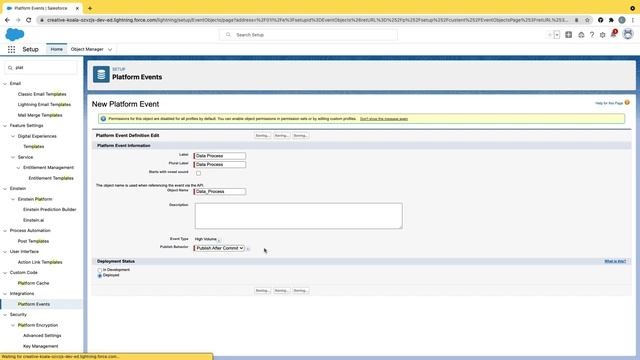The height and width of the screenshot is (360, 640).
Task: Click the Platform Events database icon
Action: 101,74
